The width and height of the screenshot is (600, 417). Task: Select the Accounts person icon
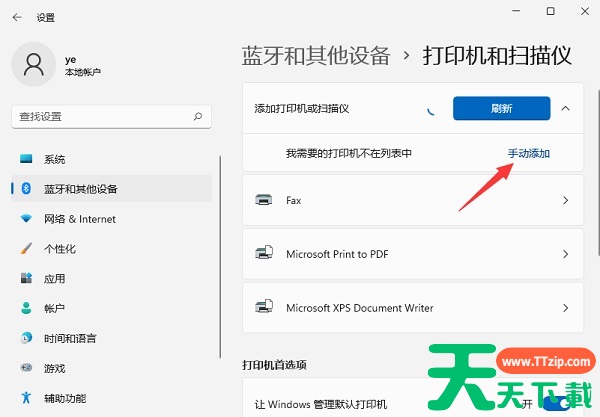pos(26,308)
